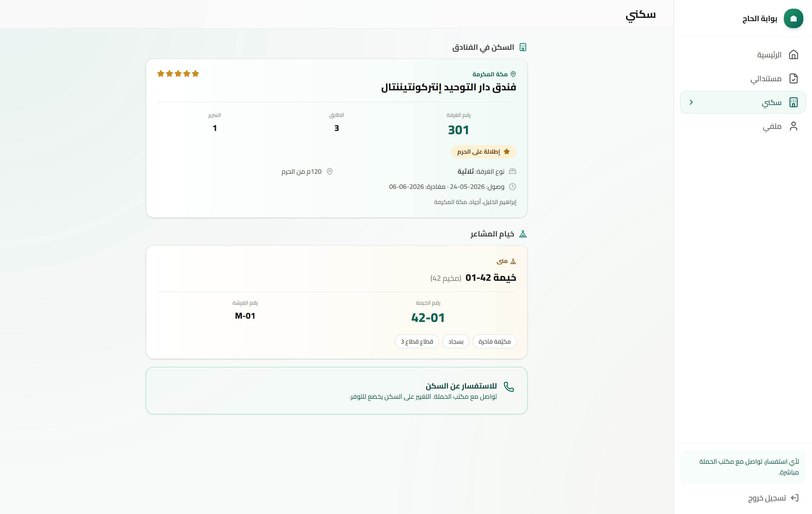Click the five-star hotel rating
Viewport: 812px width, 514px height.
(x=178, y=74)
